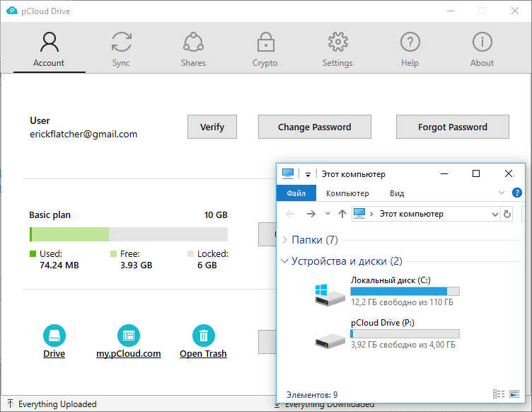Click the 3.93 GB free value
The image size is (532, 412).
[x=136, y=265]
